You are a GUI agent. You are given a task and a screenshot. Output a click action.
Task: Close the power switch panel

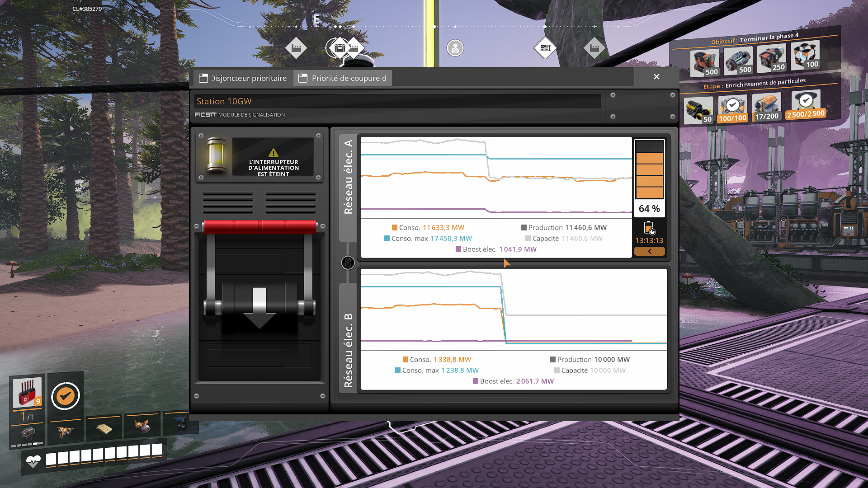pos(656,77)
